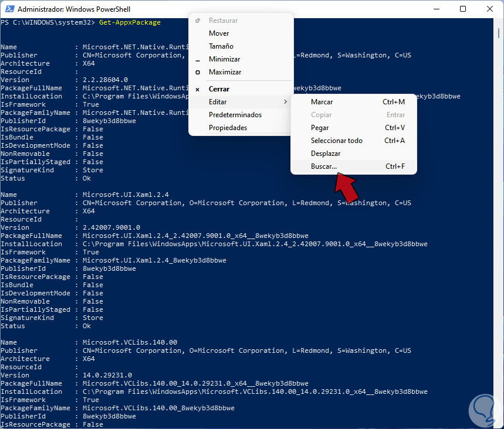The image size is (504, 429).
Task: Click the PS C:\WINDOWS\system32> prompt
Action: click(48, 22)
